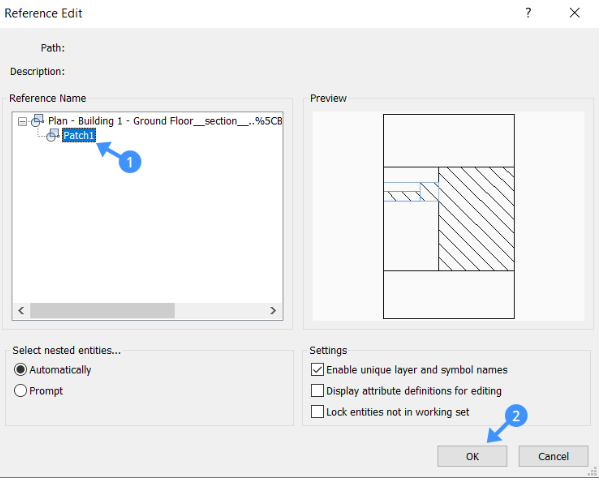Click the left scroll arrow in reference list
The width and height of the screenshot is (601, 482).
21,310
